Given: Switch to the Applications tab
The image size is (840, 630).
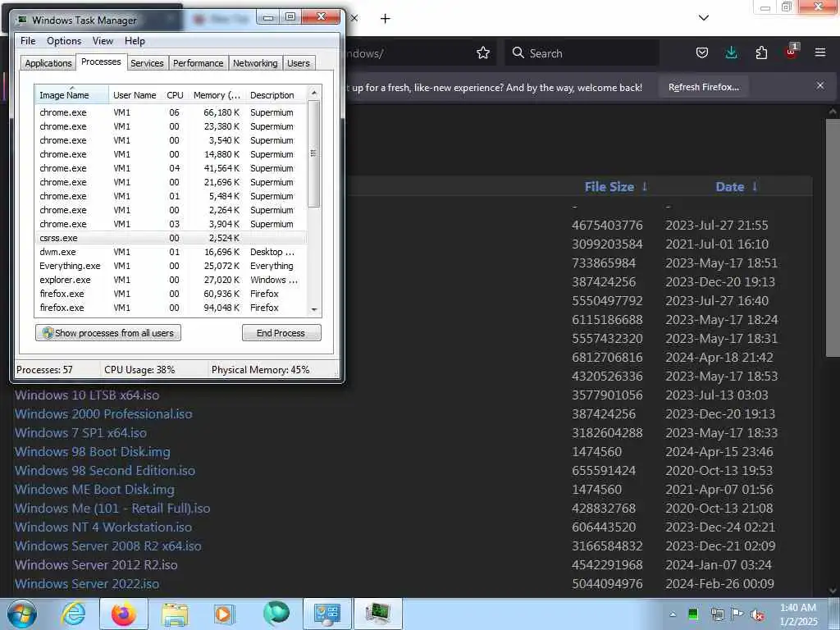Looking at the screenshot, I should (x=48, y=63).
